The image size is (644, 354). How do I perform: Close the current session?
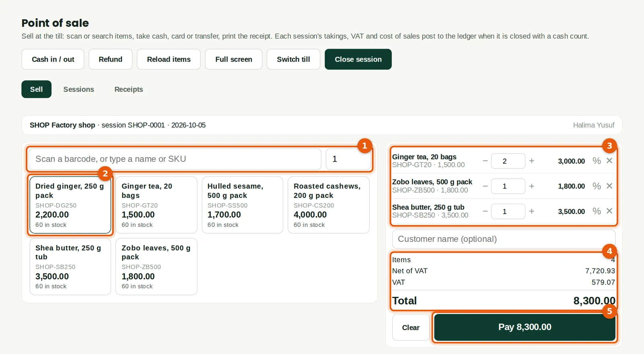coord(358,59)
